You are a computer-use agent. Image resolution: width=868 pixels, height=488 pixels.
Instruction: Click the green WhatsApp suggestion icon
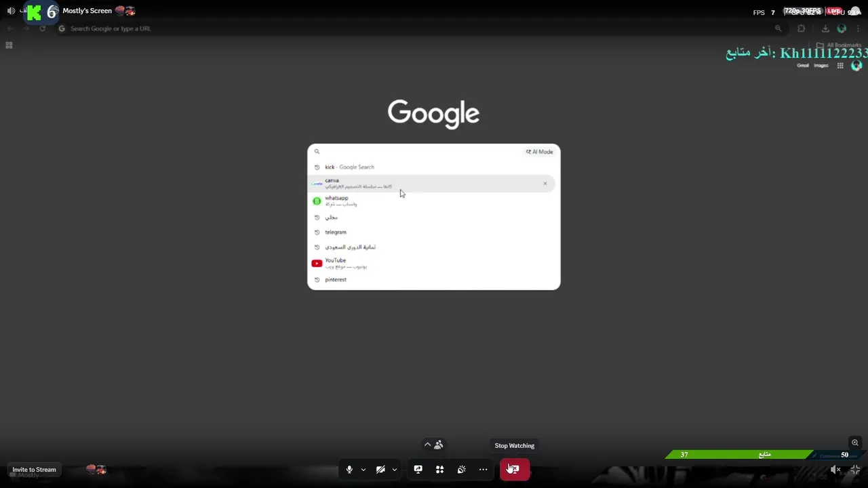point(317,201)
